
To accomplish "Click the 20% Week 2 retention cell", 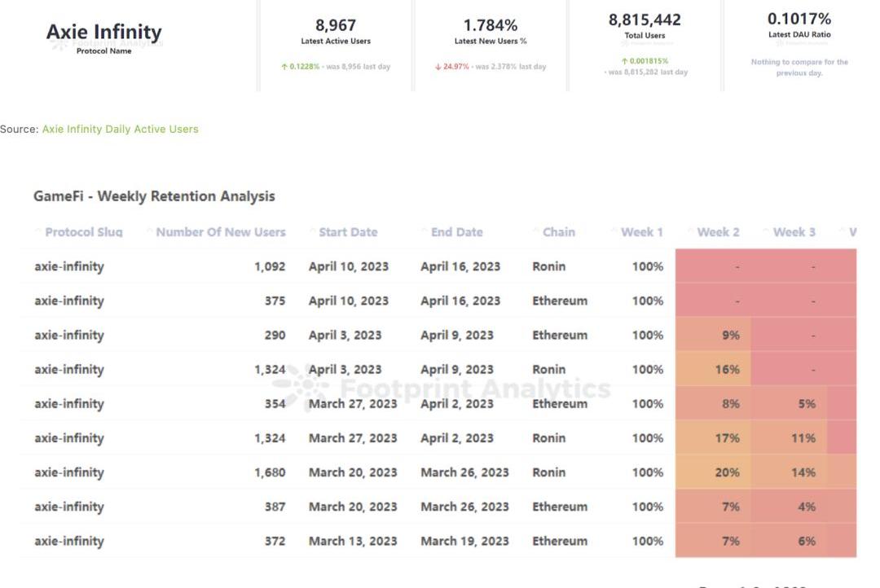I will point(727,472).
